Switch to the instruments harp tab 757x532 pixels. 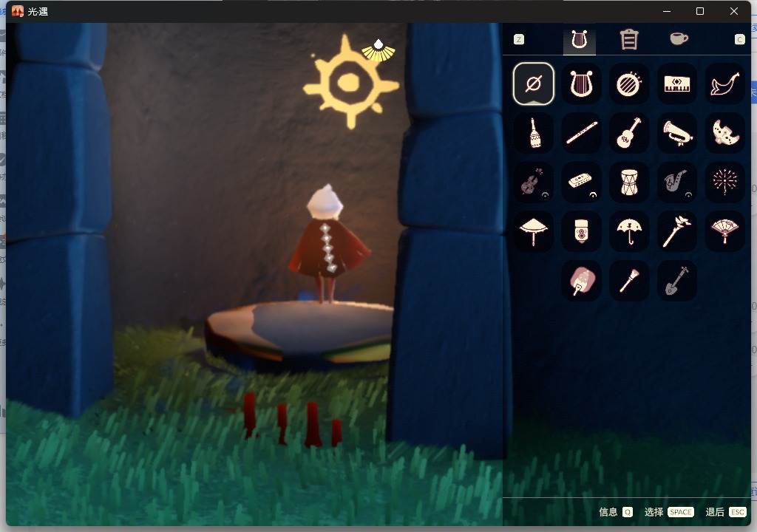580,40
